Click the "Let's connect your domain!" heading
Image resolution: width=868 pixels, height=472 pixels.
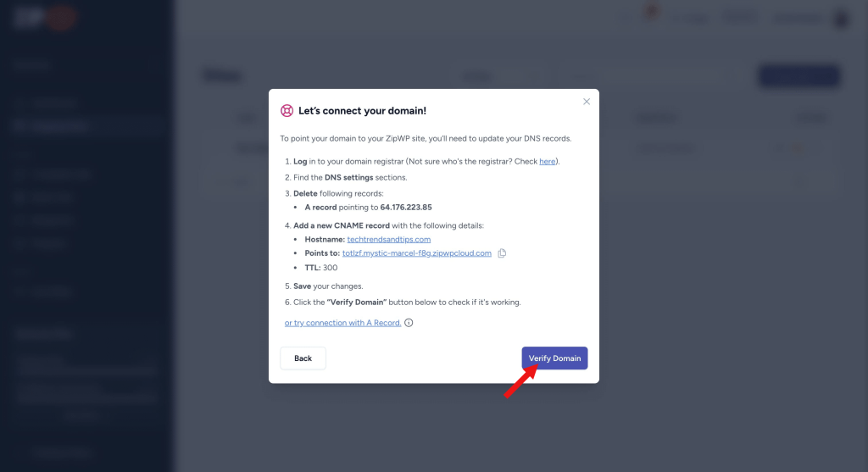tap(362, 111)
